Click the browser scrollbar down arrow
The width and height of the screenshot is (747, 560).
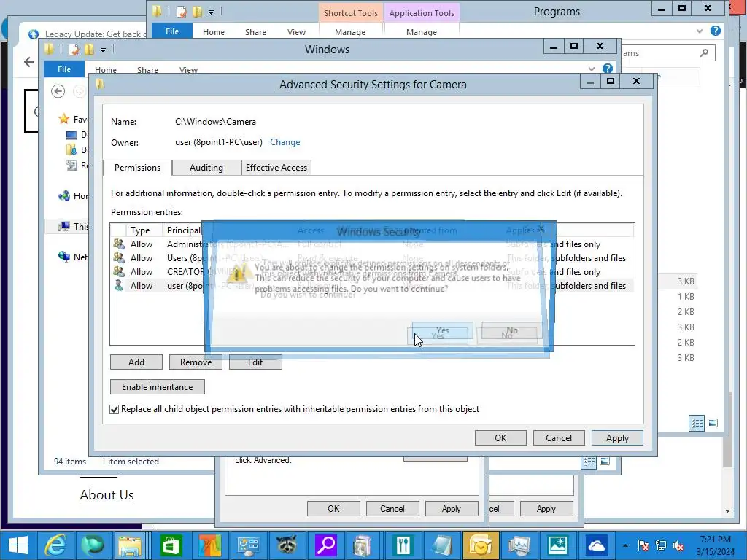click(x=727, y=511)
